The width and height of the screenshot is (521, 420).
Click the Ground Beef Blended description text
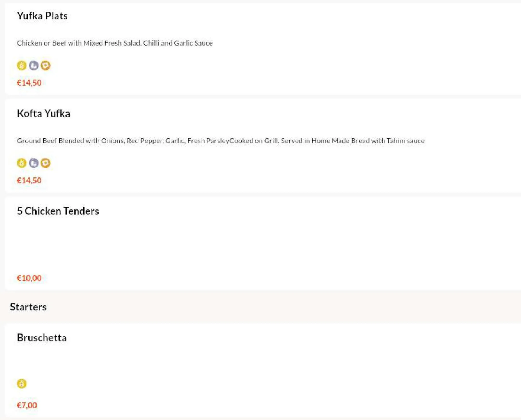pos(221,141)
